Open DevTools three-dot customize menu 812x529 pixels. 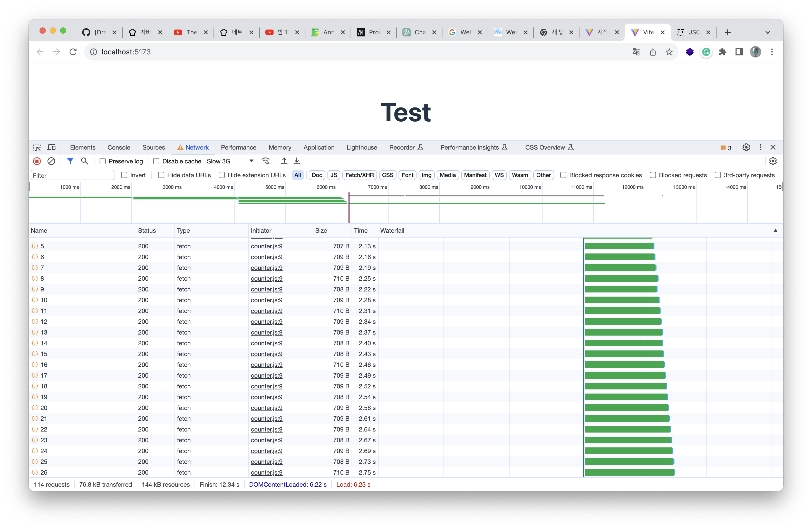tap(760, 147)
